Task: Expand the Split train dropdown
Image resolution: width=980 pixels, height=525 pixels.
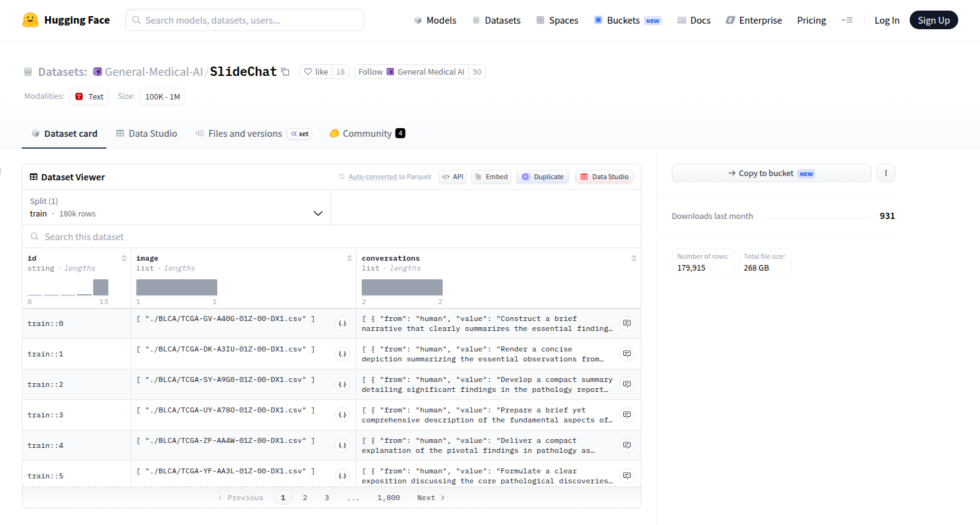Action: [176, 207]
